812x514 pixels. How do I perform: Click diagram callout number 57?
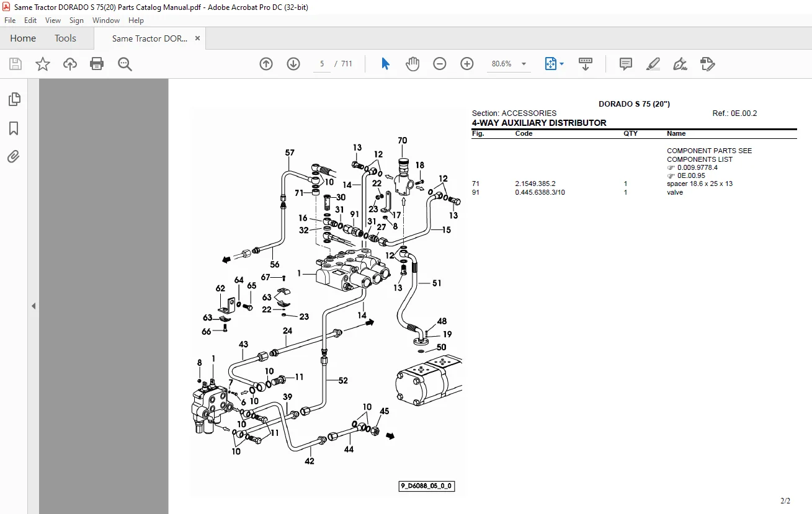pos(290,153)
